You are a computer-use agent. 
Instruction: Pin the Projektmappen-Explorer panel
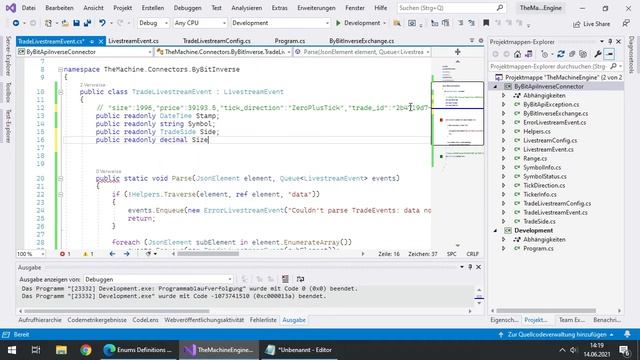tap(610, 42)
